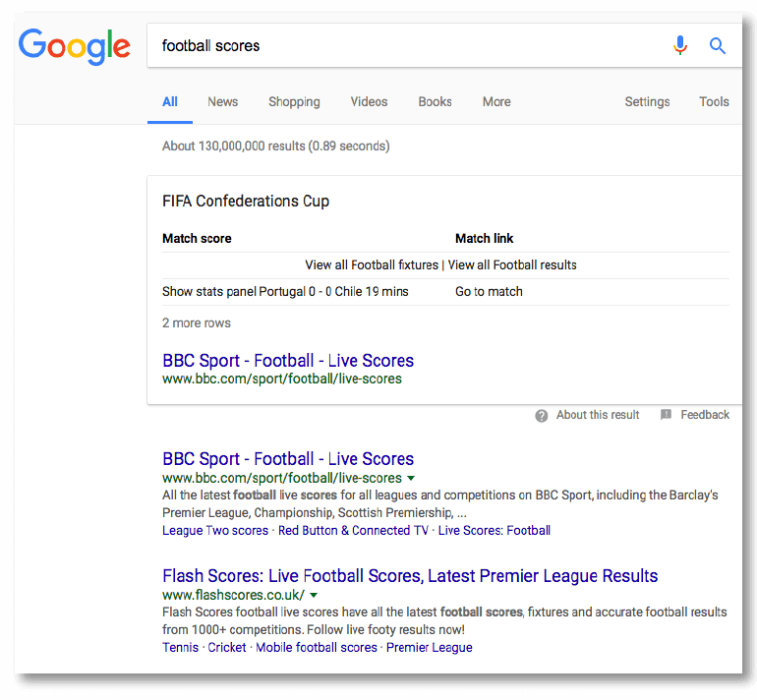Open the Books results tab
The height and width of the screenshot is (700, 757).
(435, 101)
